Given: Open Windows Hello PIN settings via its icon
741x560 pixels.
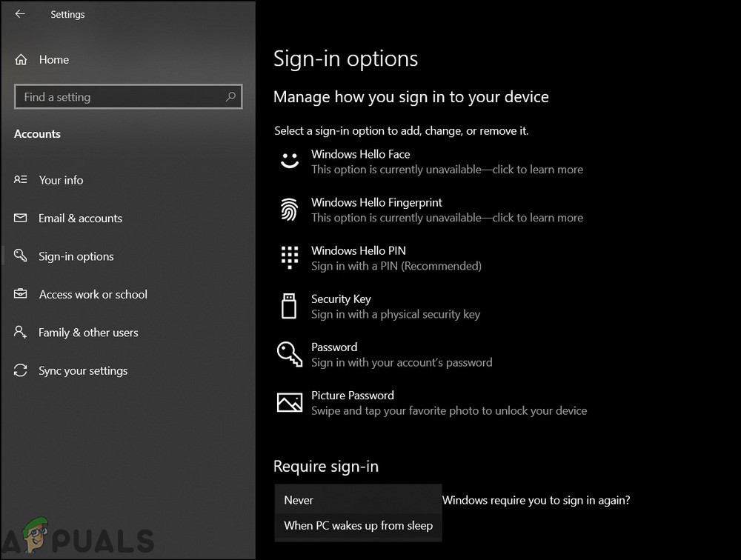Looking at the screenshot, I should click(289, 257).
